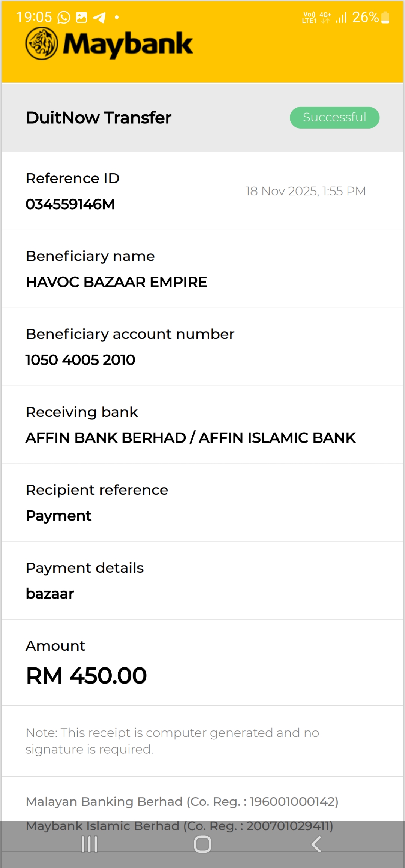Select reference ID 034559146M
Image resolution: width=405 pixels, height=868 pixels.
tap(70, 204)
